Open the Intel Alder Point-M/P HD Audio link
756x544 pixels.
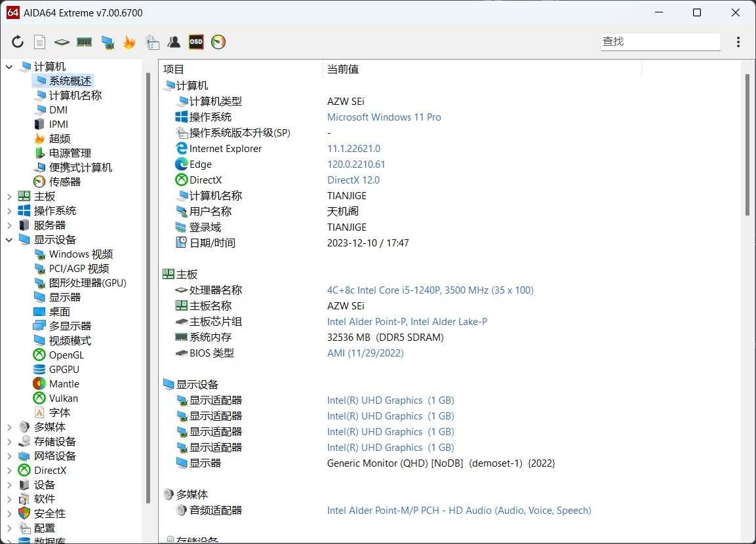(x=459, y=511)
